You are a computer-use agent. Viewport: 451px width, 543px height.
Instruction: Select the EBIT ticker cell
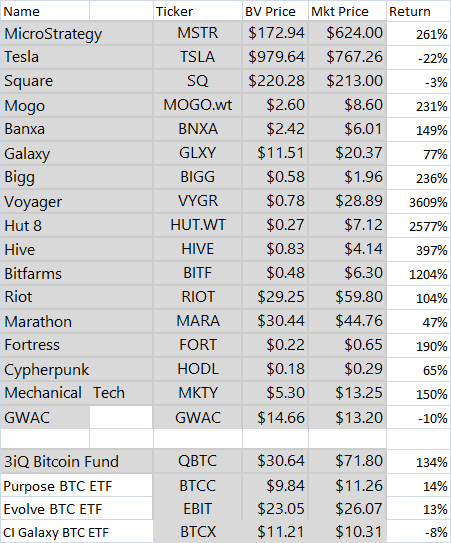[198, 509]
